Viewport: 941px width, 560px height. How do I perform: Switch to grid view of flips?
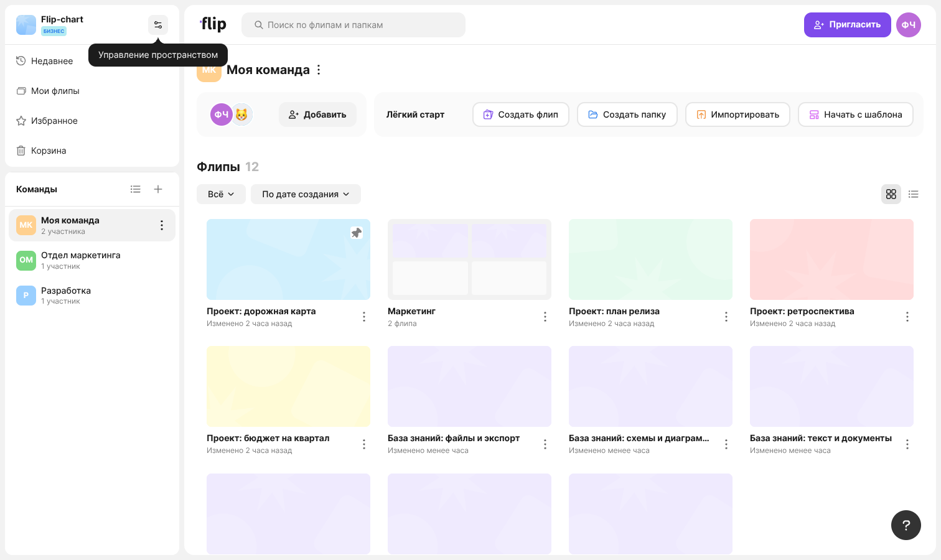[x=891, y=194]
